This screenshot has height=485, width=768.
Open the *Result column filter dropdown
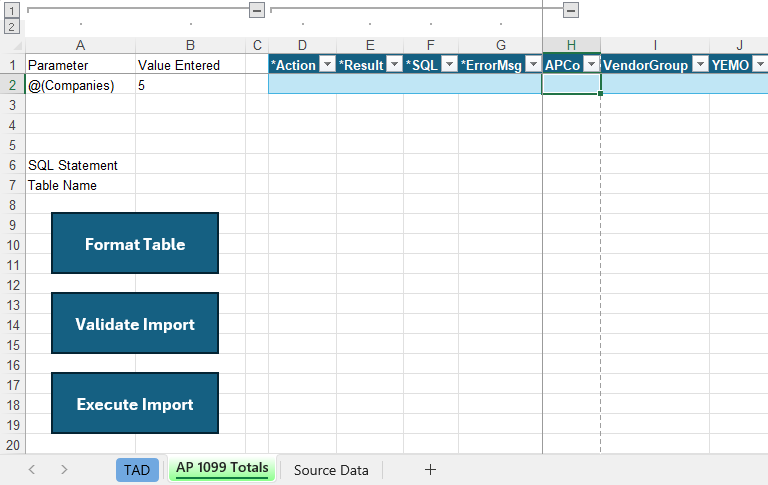coord(394,64)
